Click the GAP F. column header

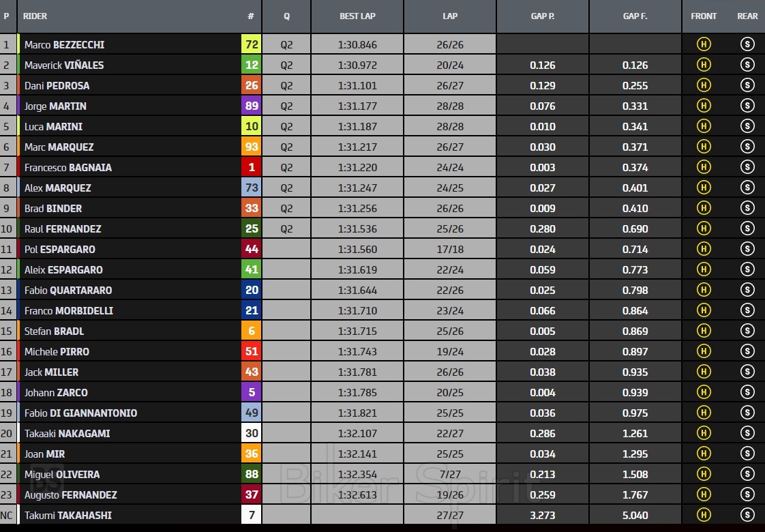pyautogui.click(x=635, y=16)
